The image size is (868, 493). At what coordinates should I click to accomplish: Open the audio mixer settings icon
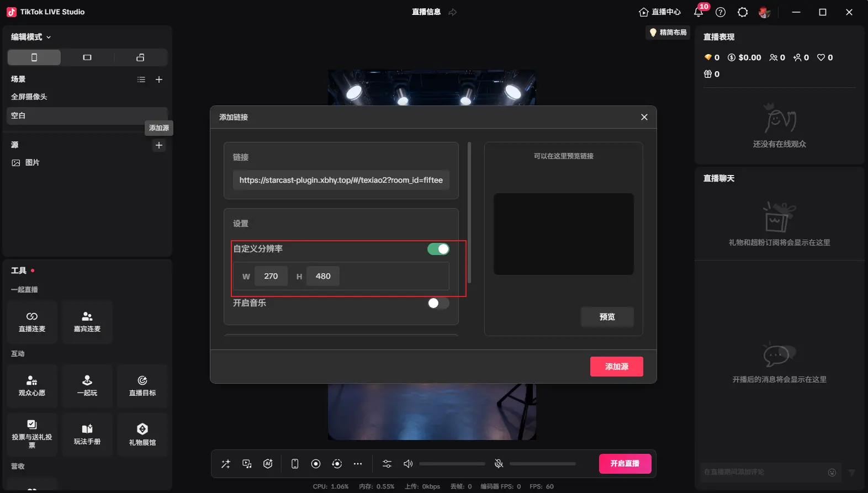(387, 464)
